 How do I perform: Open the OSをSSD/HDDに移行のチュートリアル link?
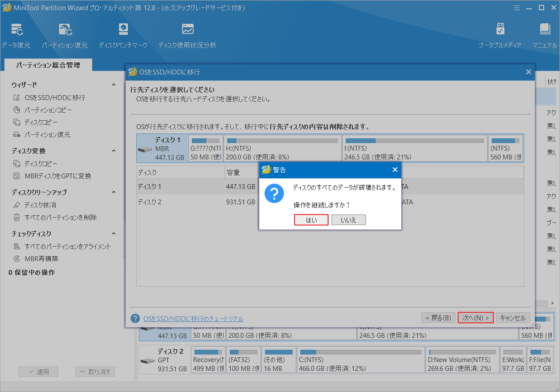[193, 319]
